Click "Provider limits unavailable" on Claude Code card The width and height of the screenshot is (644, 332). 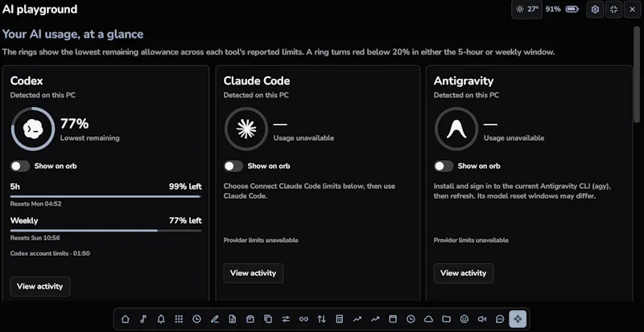[x=261, y=240]
